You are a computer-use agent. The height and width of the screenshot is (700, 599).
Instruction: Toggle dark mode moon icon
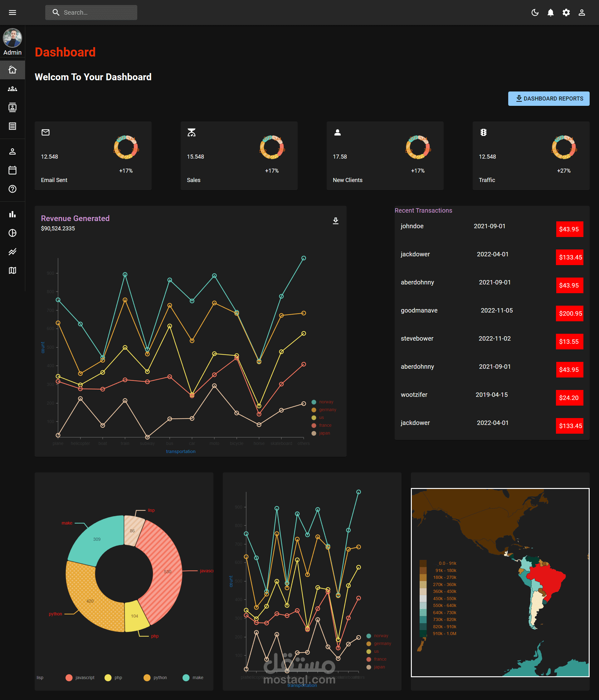(x=535, y=12)
